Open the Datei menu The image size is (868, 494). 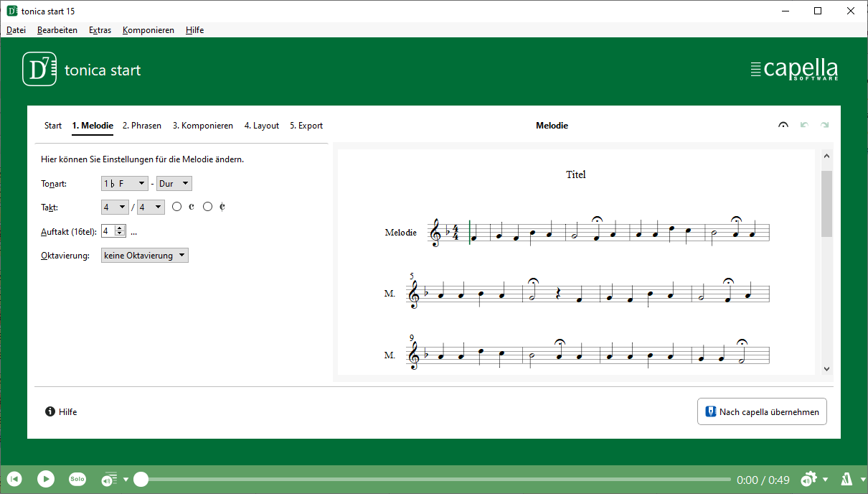(16, 30)
